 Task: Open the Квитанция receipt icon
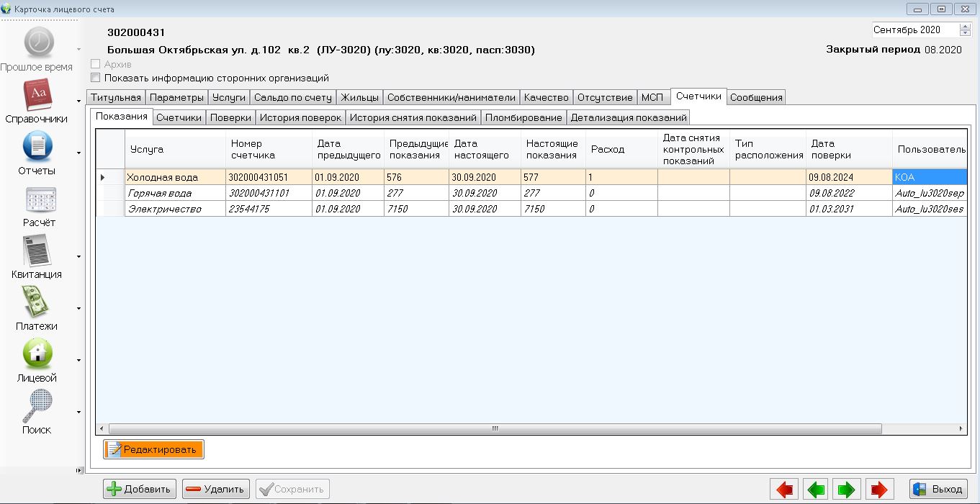point(38,251)
